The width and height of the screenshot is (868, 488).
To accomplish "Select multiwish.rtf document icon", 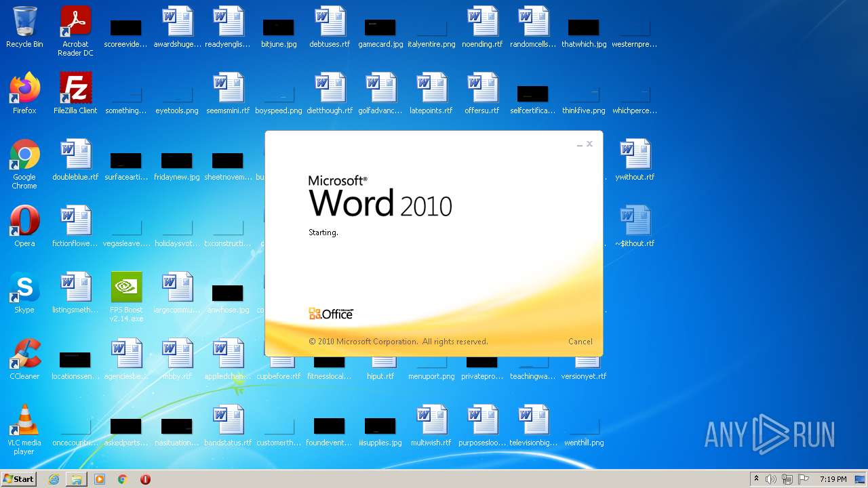I will 431,420.
